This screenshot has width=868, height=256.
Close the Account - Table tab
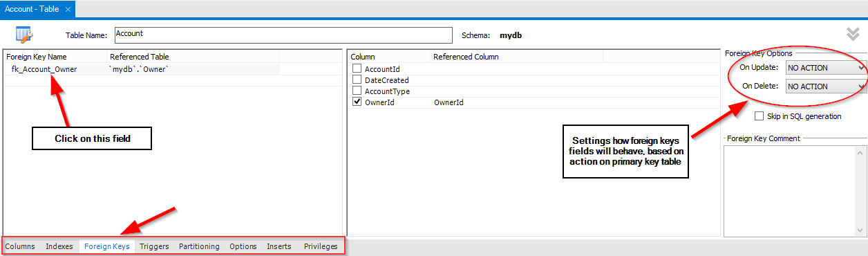point(67,9)
